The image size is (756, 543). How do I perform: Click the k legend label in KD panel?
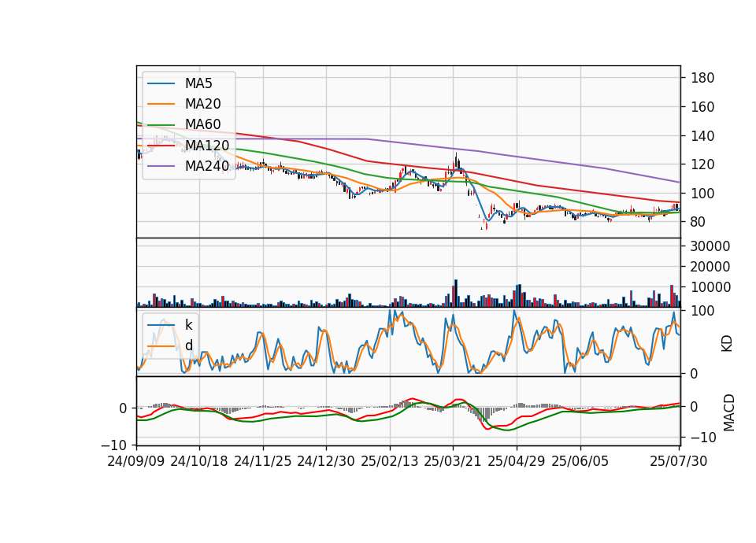point(188,325)
